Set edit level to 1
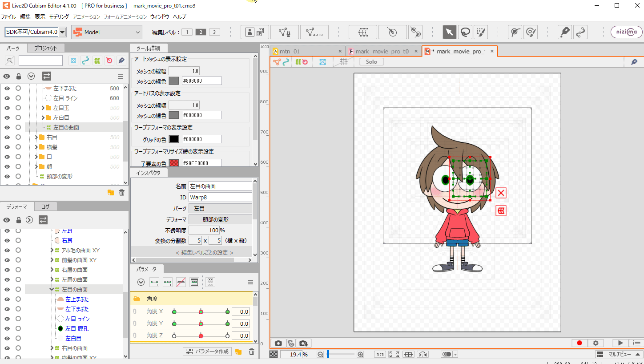Image resolution: width=644 pixels, height=364 pixels. point(187,32)
